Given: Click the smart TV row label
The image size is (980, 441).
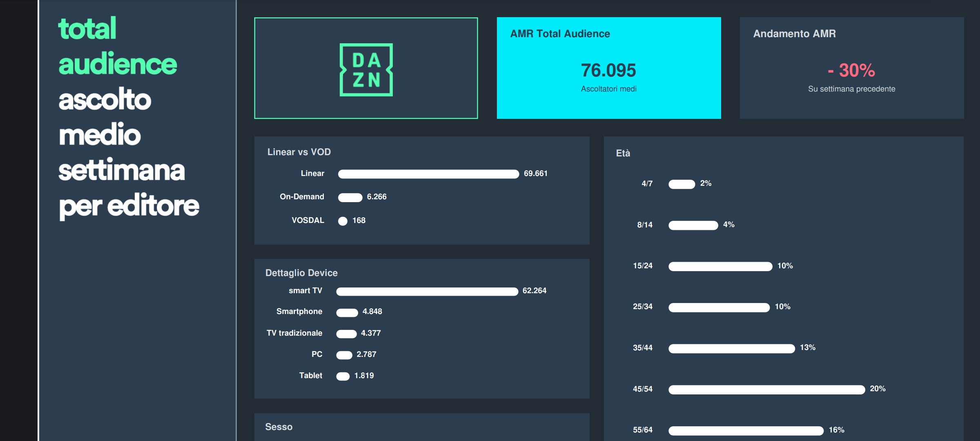Looking at the screenshot, I should (305, 291).
